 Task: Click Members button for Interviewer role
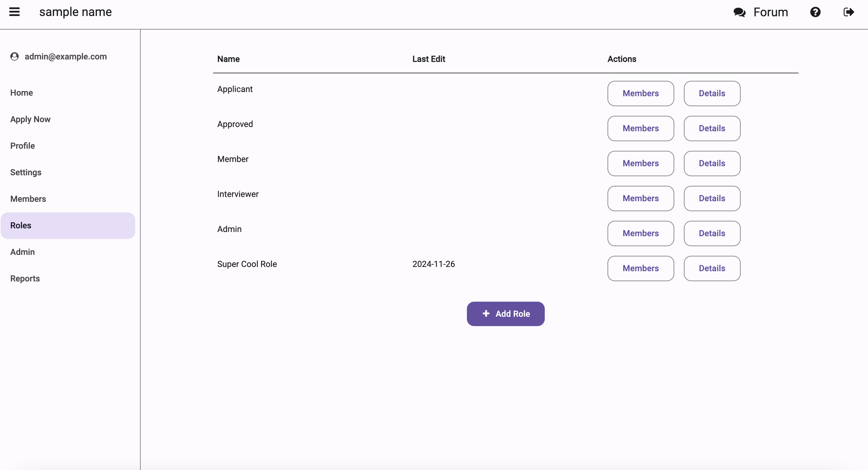[x=640, y=198]
